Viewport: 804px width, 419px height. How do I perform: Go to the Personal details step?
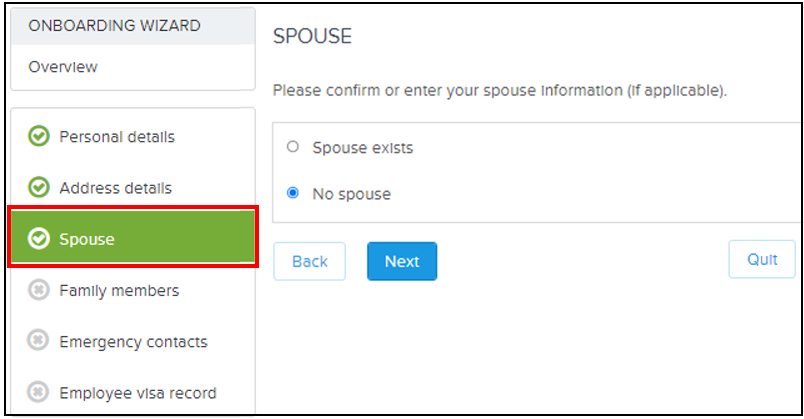point(117,137)
